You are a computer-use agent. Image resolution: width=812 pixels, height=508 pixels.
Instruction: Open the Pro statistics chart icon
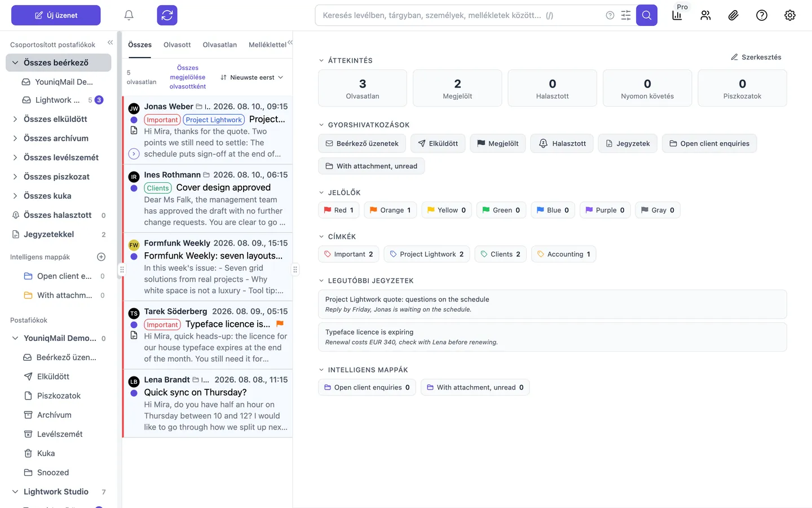click(x=677, y=15)
